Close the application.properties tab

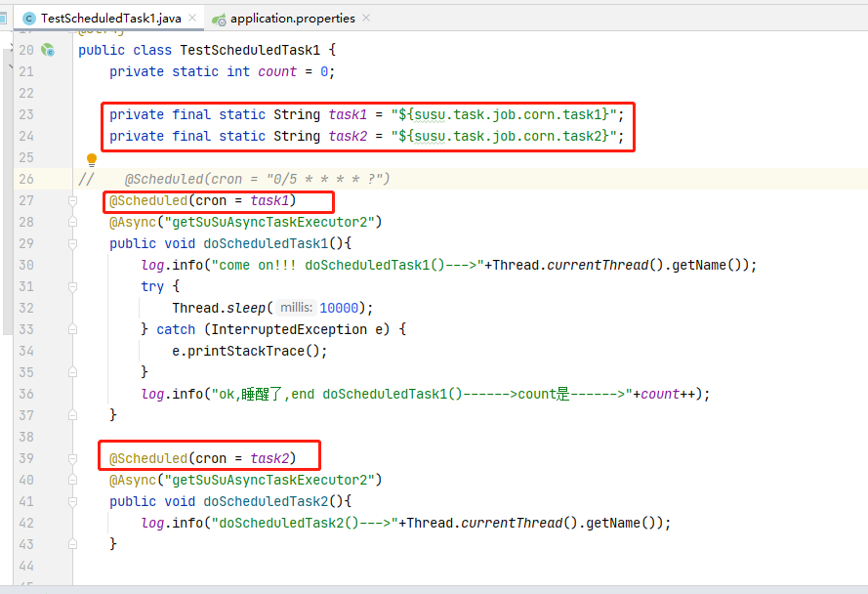[x=367, y=17]
